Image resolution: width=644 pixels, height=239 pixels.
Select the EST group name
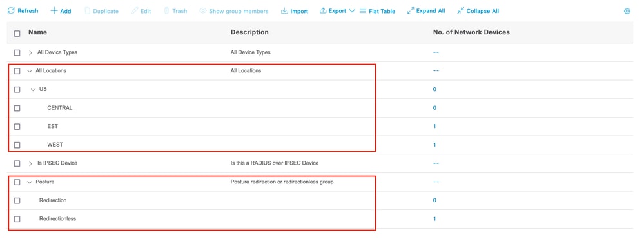53,127
